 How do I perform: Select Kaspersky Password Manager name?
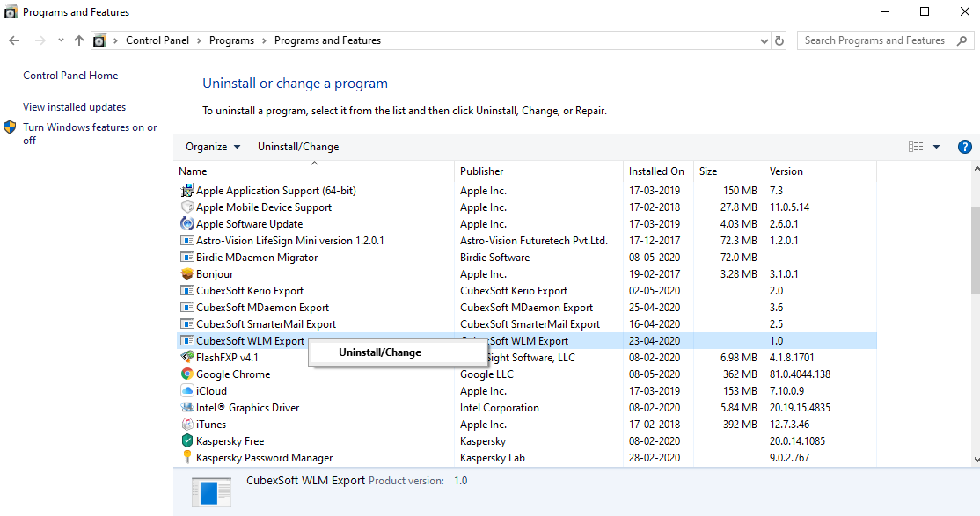point(265,457)
